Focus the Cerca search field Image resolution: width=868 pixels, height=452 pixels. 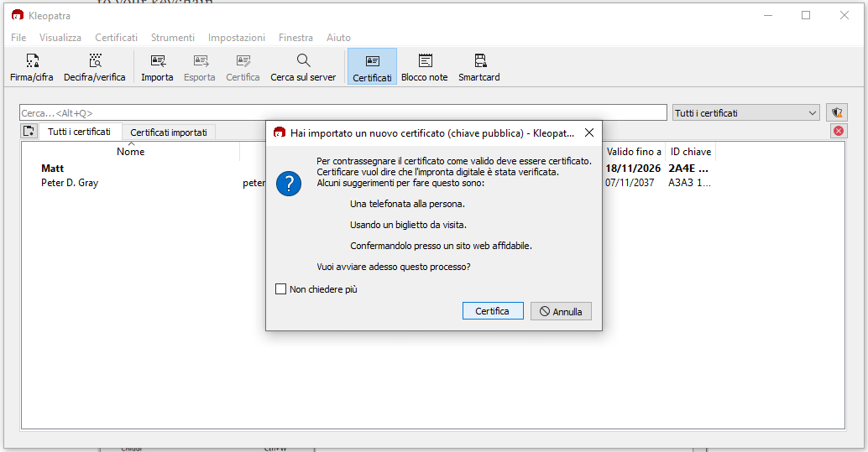(342, 113)
